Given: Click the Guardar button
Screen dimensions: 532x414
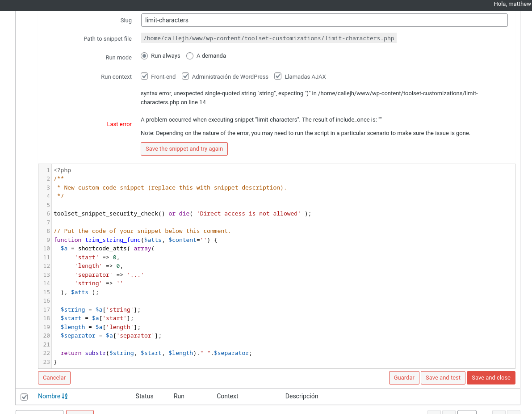Looking at the screenshot, I should click(x=404, y=378).
